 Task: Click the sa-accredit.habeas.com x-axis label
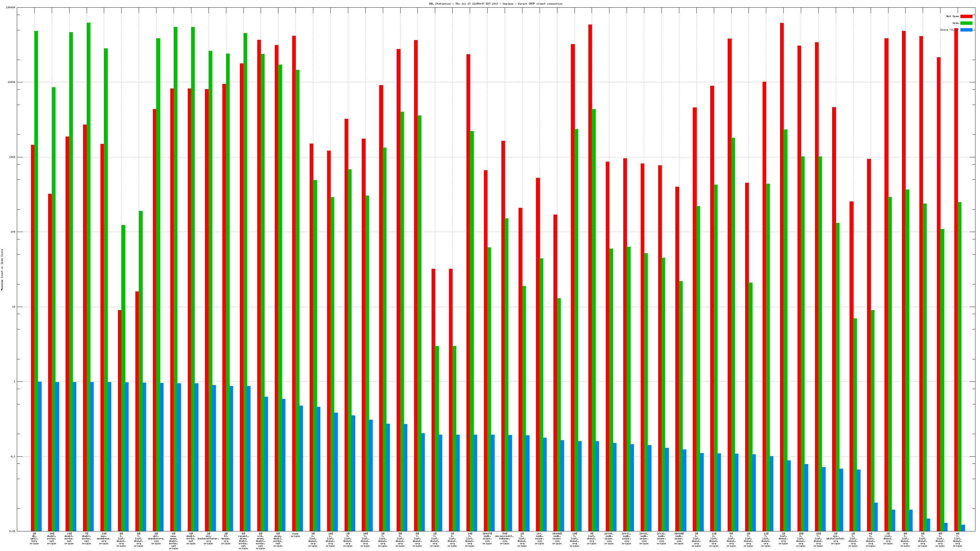point(504,538)
